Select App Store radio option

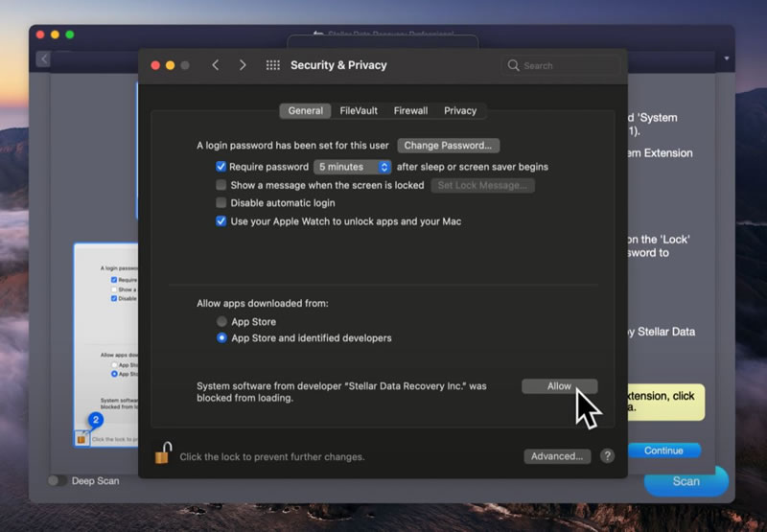point(221,321)
